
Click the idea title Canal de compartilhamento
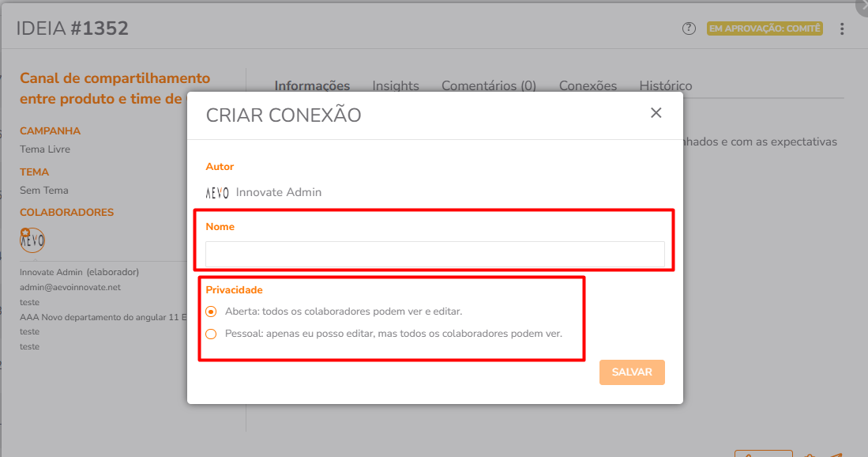[115, 89]
